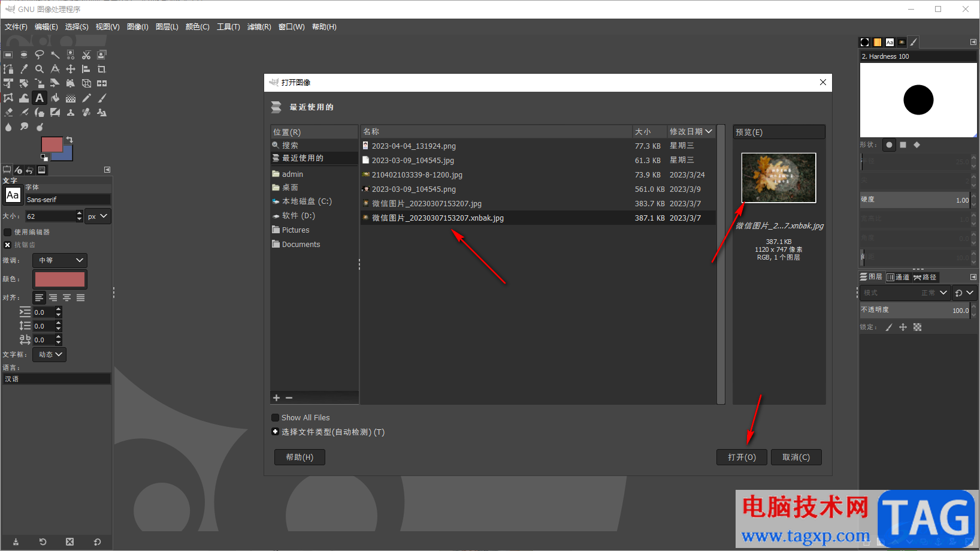Select the Gradient tool

coord(71,98)
